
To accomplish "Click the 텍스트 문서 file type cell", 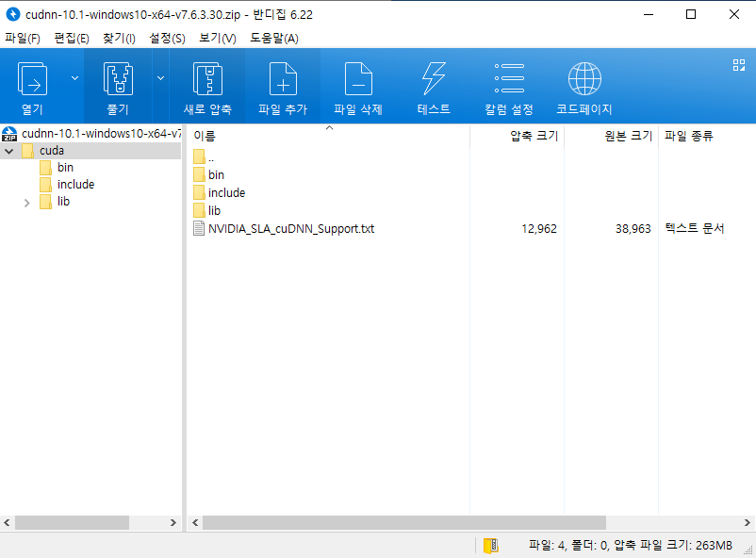I will (x=695, y=228).
